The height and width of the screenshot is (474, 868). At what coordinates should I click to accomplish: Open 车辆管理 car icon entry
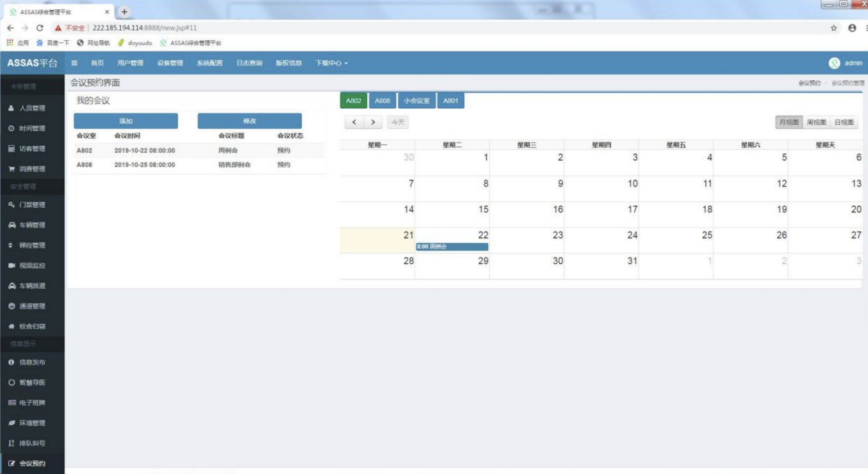click(x=32, y=225)
